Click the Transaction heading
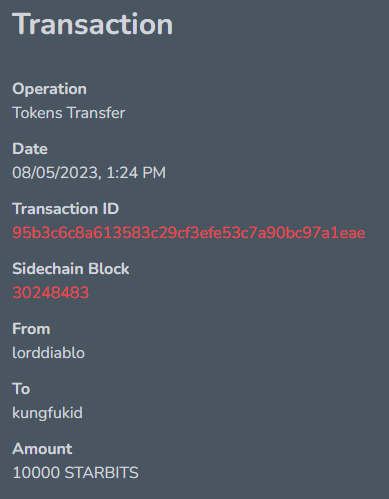The image size is (389, 499). click(93, 24)
